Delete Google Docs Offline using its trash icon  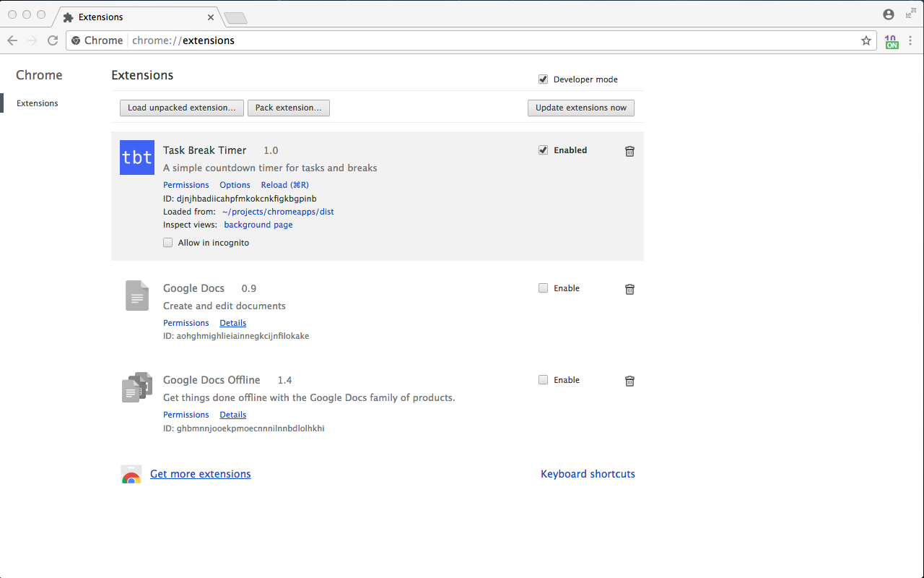pos(629,381)
